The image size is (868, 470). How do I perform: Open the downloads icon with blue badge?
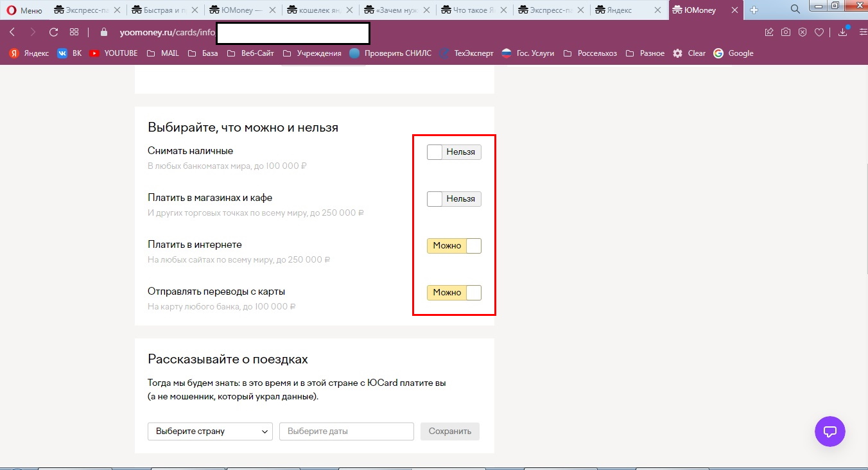tap(842, 31)
